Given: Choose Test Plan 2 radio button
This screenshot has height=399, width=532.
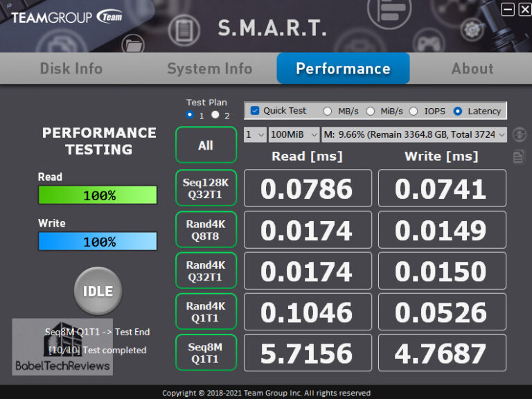Looking at the screenshot, I should coord(215,115).
